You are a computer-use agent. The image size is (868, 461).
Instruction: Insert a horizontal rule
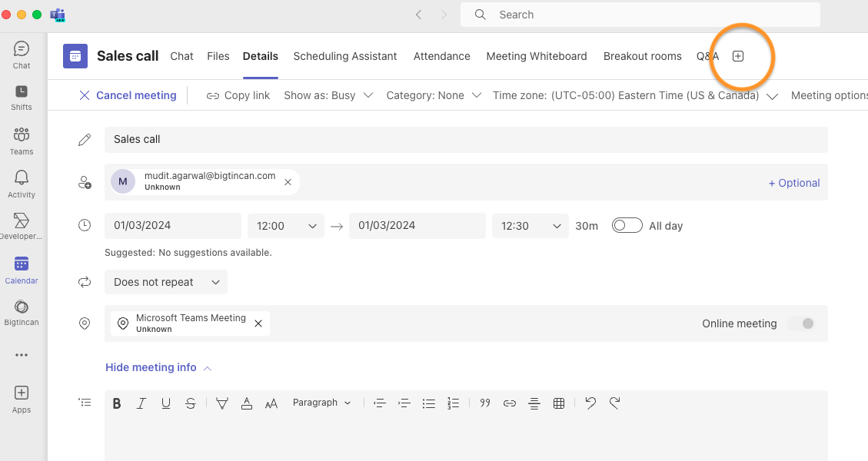click(534, 403)
